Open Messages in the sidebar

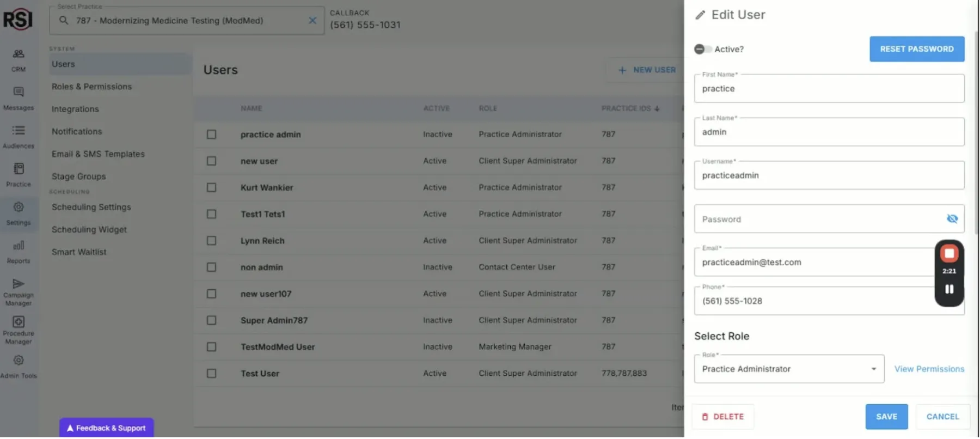[x=19, y=93]
